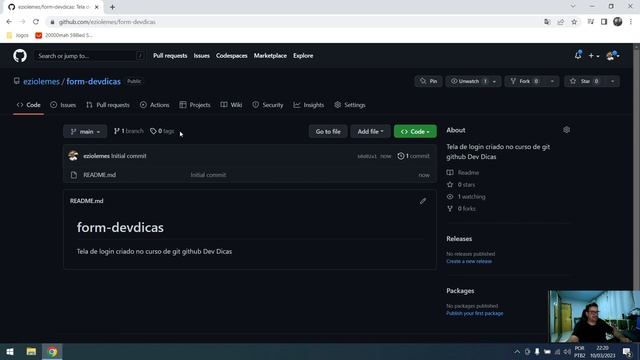Show hidden tray icons chevron

pyautogui.click(x=517, y=351)
